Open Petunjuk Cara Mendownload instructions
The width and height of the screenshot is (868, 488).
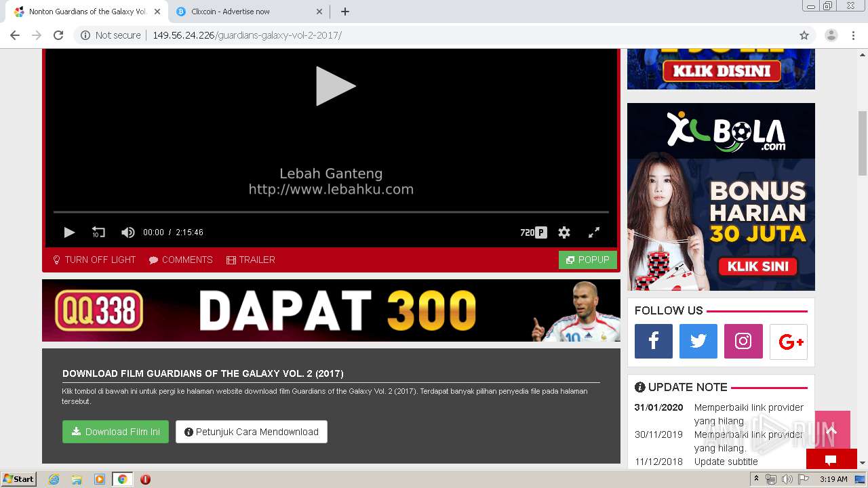tap(252, 432)
